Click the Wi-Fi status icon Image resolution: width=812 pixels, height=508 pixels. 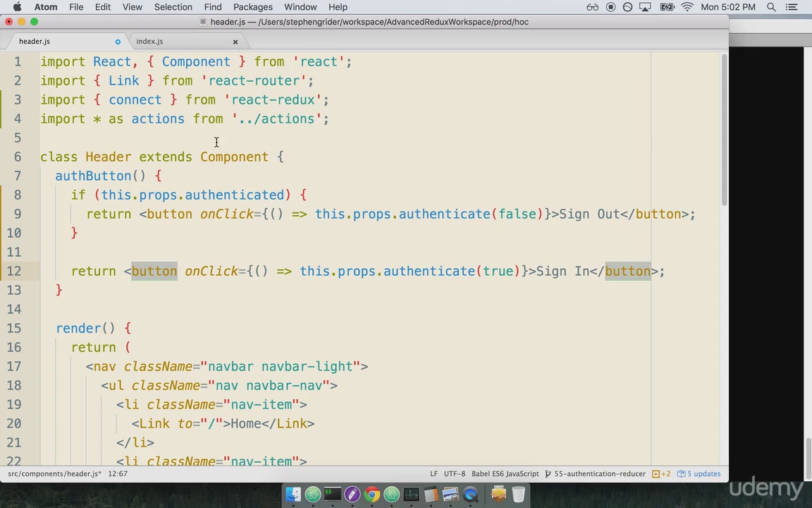coord(687,7)
